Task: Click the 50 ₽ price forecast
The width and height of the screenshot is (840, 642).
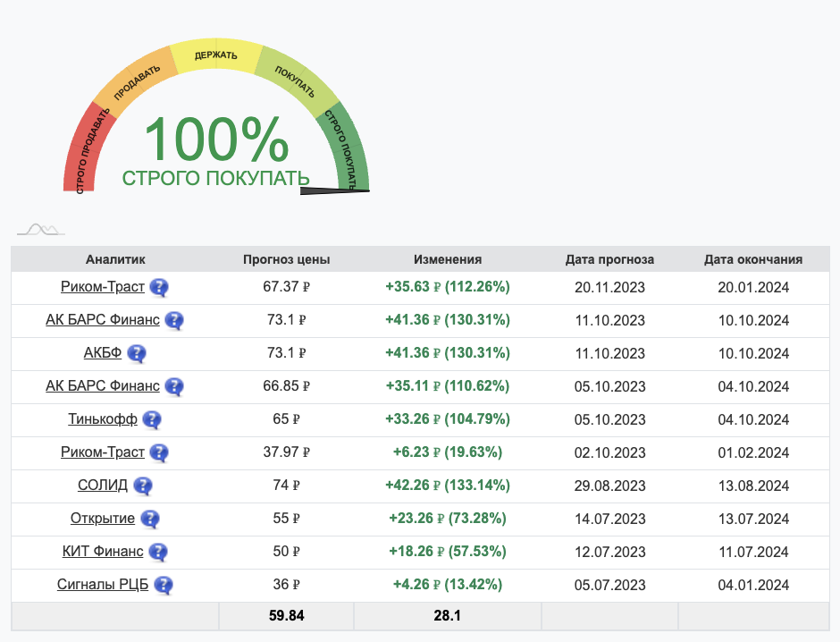Action: [286, 552]
